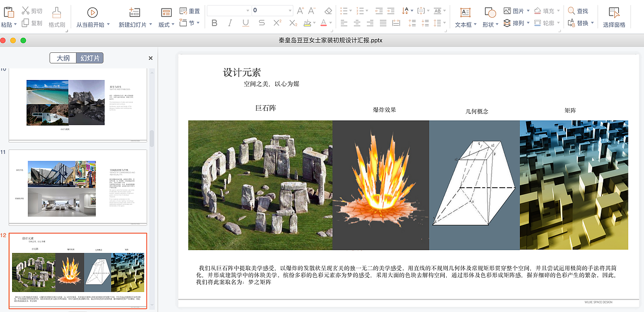The height and width of the screenshot is (312, 644).
Task: Toggle Italic formatting
Action: pos(230,23)
